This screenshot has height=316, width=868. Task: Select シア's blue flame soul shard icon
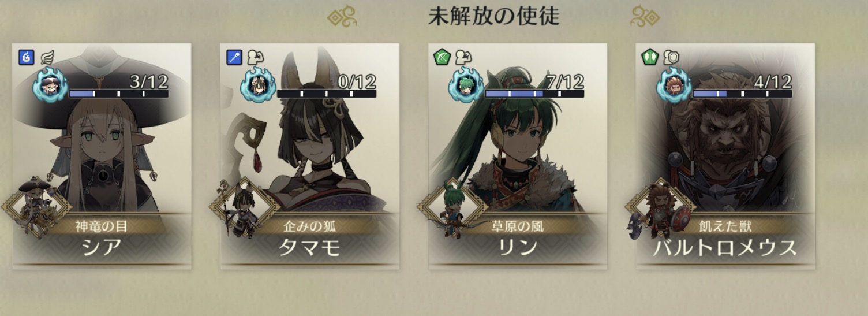click(50, 85)
